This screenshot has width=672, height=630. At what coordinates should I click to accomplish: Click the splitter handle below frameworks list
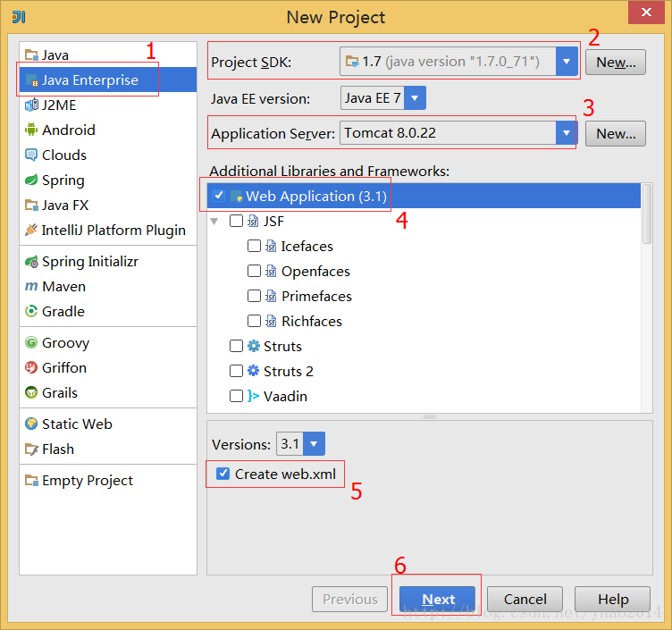tap(430, 416)
